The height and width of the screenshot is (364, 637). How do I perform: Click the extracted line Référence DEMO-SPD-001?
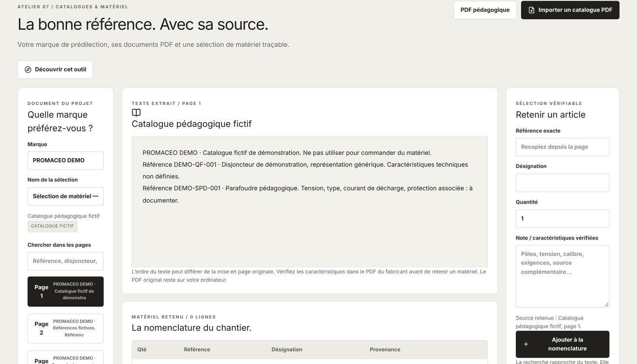point(308,194)
